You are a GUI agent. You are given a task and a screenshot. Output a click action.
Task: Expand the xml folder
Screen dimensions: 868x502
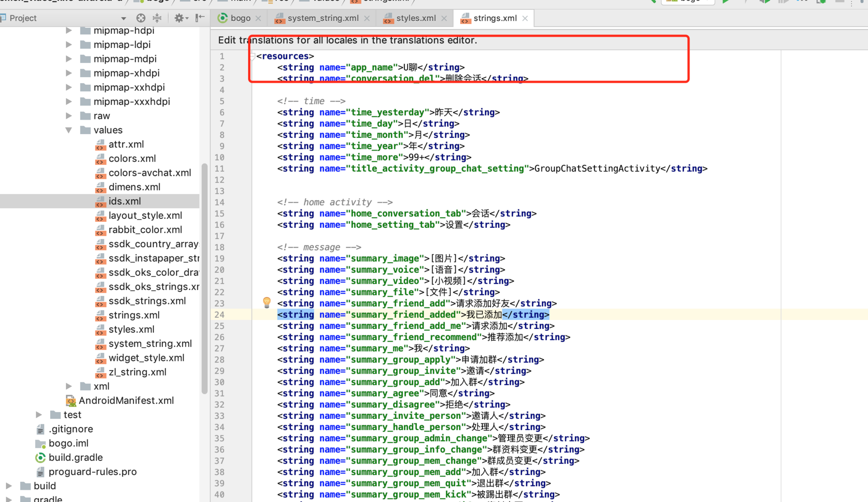[69, 386]
